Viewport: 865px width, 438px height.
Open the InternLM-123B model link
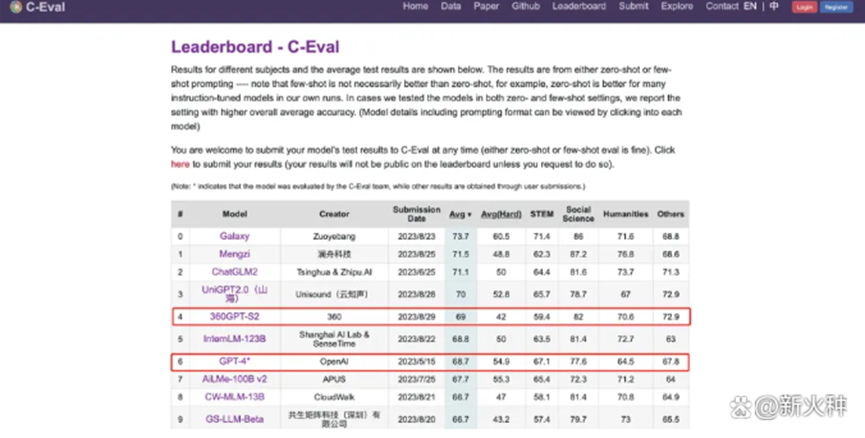(x=234, y=339)
